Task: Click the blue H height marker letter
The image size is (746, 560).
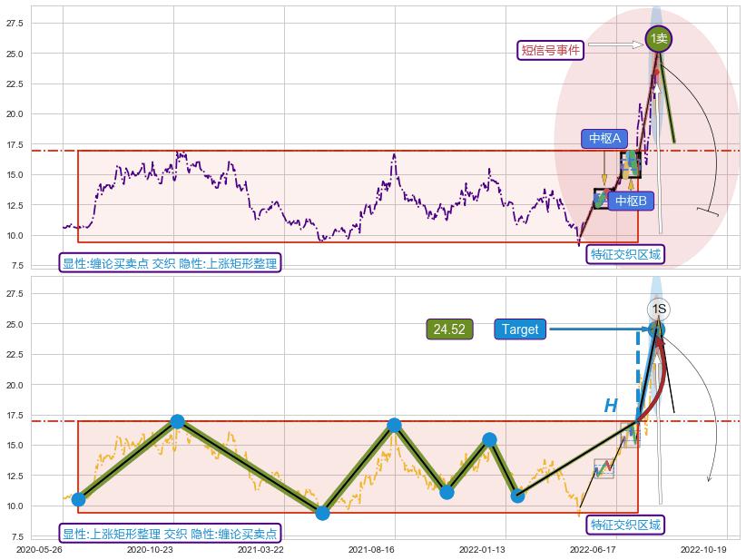Action: click(611, 406)
